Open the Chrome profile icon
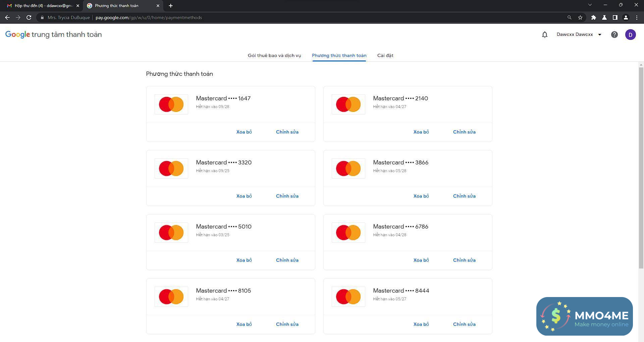644x342 pixels. 626,17
